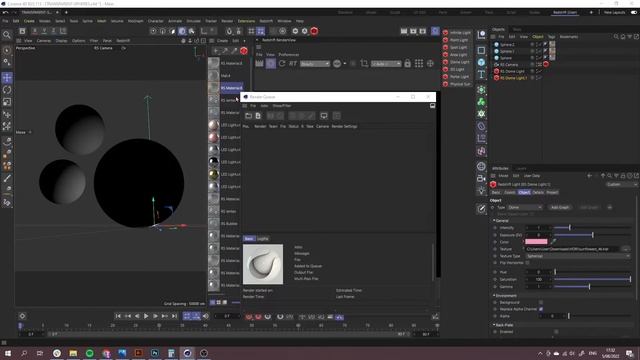Select the Move tool in left toolbar

[7, 78]
